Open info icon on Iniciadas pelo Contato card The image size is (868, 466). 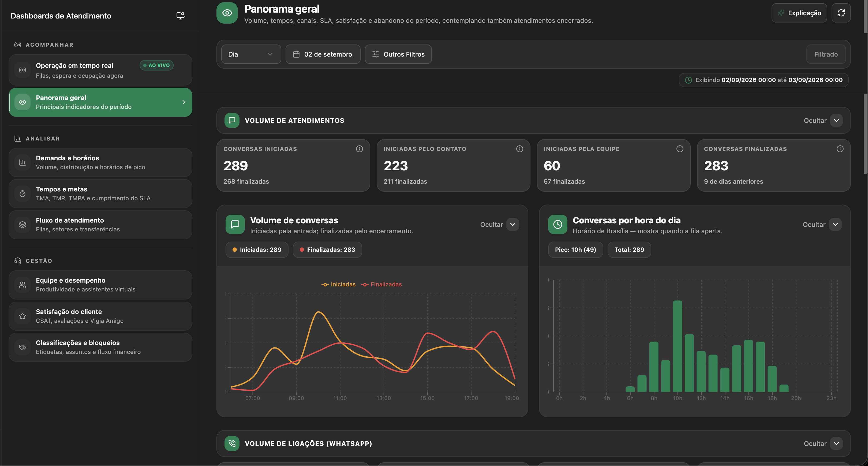(519, 149)
